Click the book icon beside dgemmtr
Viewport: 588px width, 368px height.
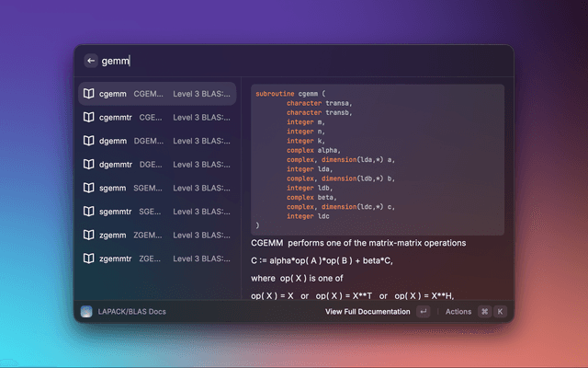88,165
